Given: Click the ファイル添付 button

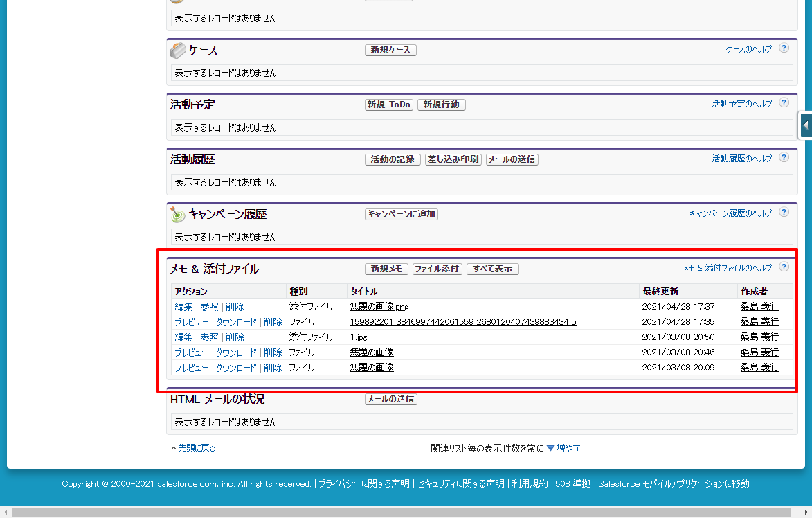Looking at the screenshot, I should coord(437,269).
